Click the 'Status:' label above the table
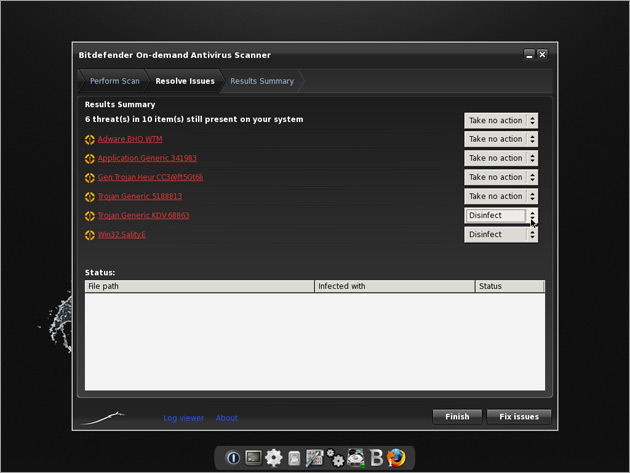The height and width of the screenshot is (473, 630). (100, 272)
